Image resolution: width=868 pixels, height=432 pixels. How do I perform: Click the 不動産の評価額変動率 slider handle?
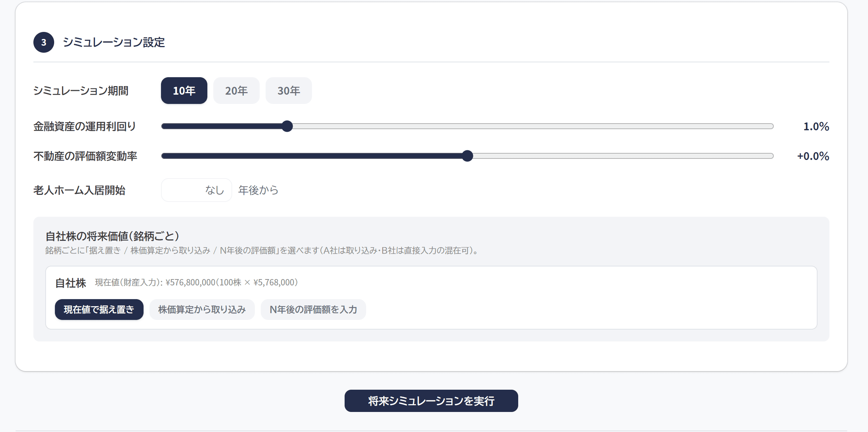tap(468, 156)
